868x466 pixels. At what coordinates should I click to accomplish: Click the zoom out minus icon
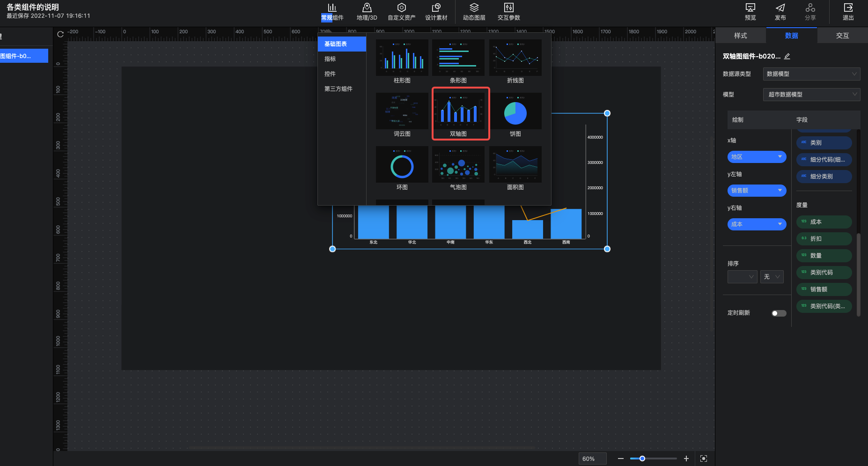click(x=620, y=459)
